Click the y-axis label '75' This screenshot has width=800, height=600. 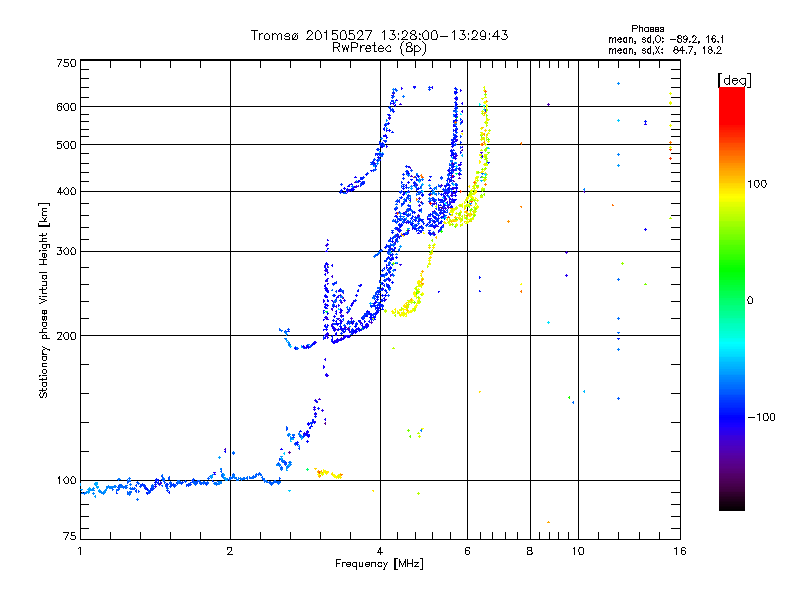[70, 536]
